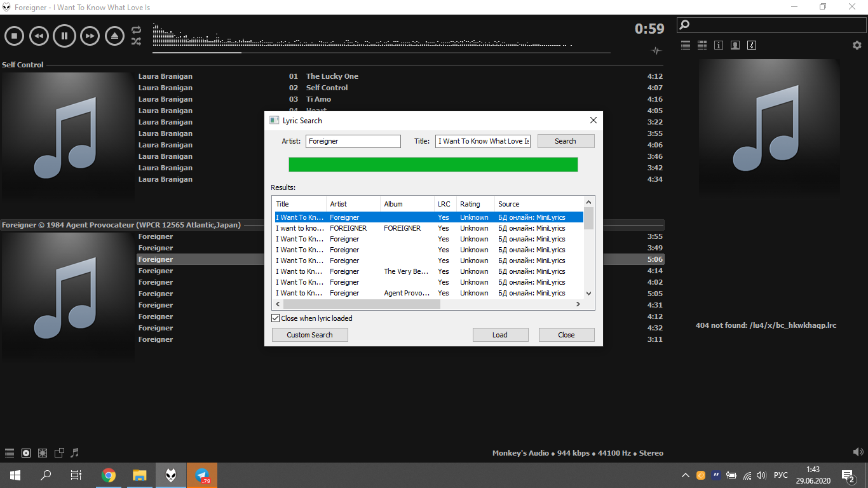
Task: Open Windows taskbar search
Action: coord(46,475)
